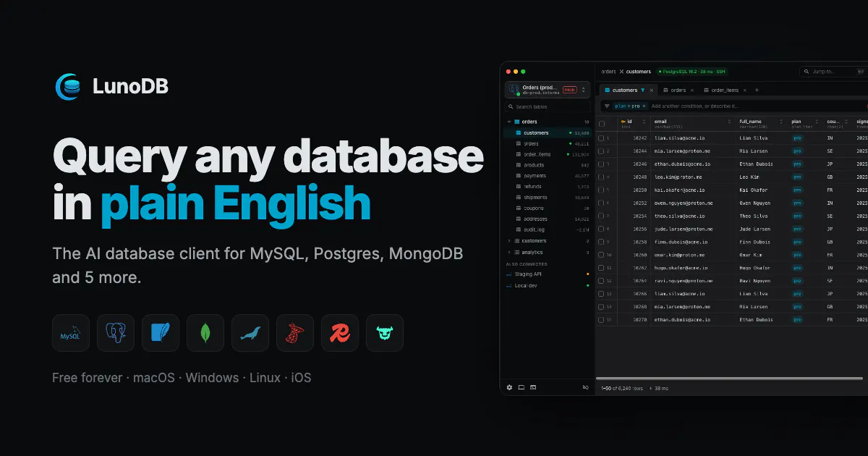868x456 pixels.
Task: Click the key icon in id column
Action: pos(623,122)
